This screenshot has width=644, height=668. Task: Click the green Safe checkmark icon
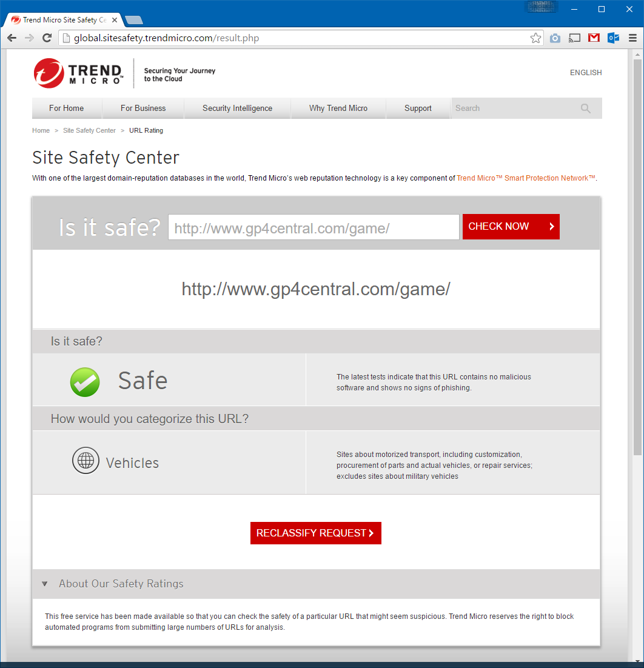click(85, 382)
